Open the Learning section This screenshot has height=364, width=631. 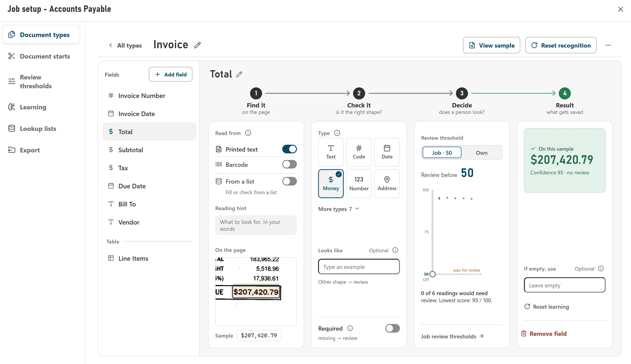click(x=41, y=107)
